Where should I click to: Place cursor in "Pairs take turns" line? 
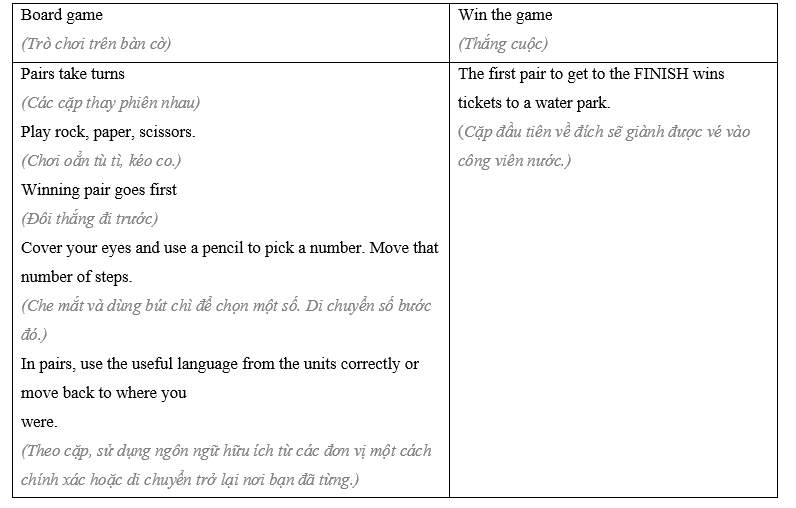coord(73,74)
